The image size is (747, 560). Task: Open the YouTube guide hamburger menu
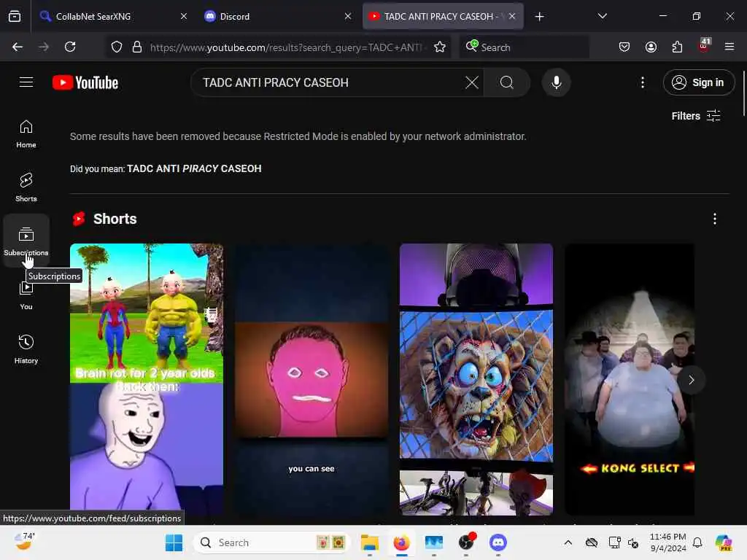coord(26,82)
